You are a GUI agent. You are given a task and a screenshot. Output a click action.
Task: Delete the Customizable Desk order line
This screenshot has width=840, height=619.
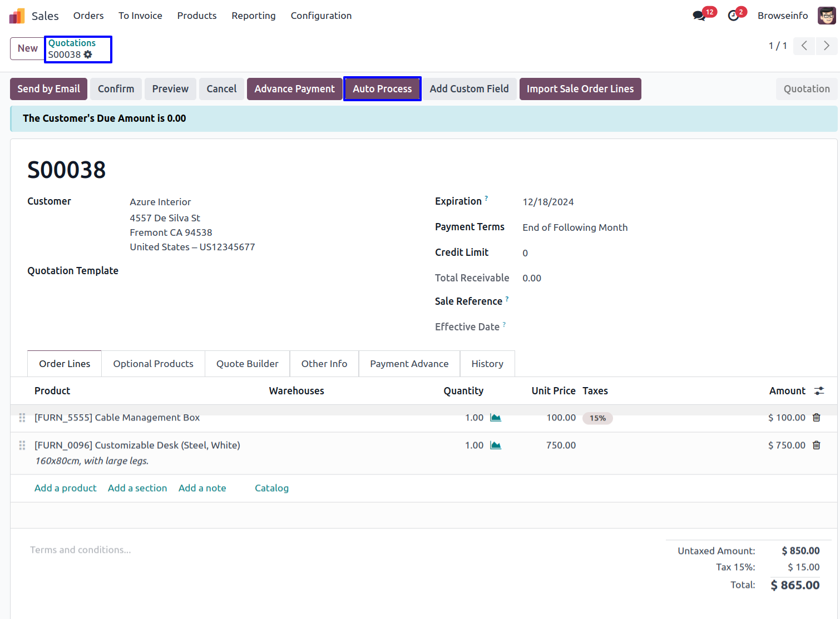816,445
